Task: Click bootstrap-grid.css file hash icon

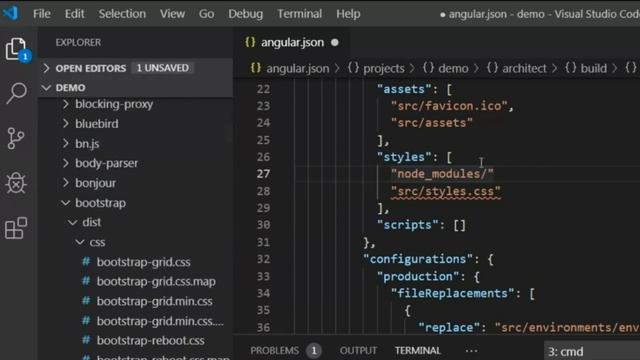Action: (86, 261)
